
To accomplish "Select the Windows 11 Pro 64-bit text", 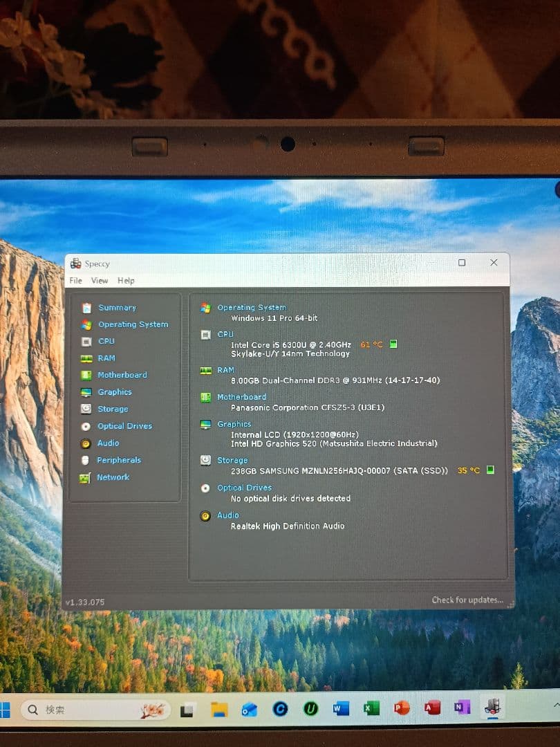I will tap(274, 318).
